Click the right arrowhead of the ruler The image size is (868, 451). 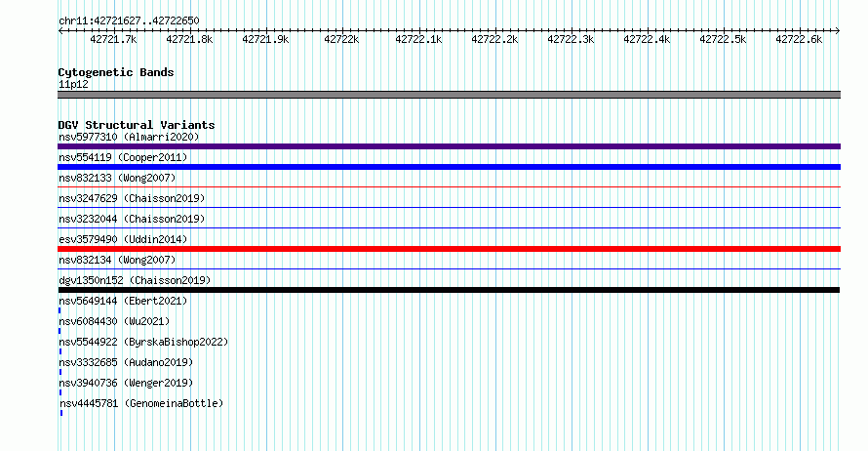(838, 31)
